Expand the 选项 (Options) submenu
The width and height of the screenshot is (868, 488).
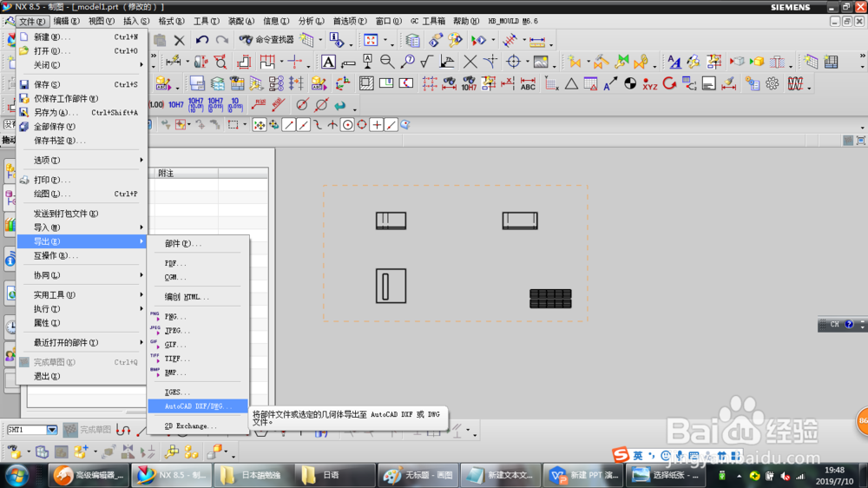(82, 160)
